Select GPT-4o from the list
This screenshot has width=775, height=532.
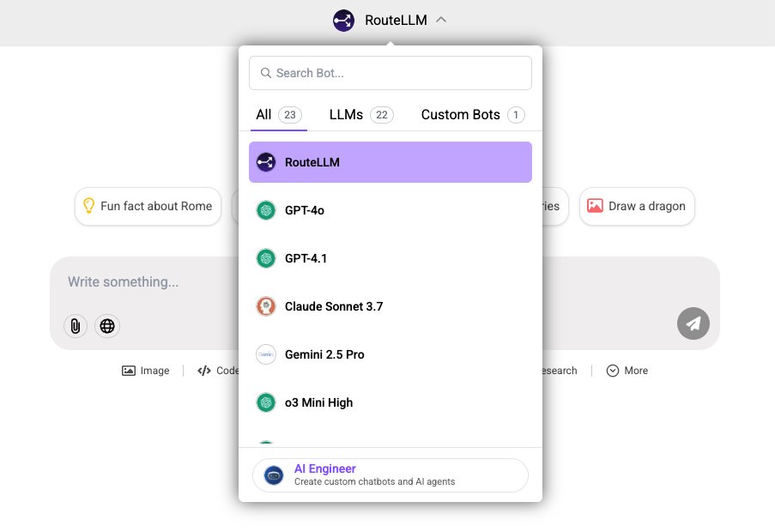391,210
